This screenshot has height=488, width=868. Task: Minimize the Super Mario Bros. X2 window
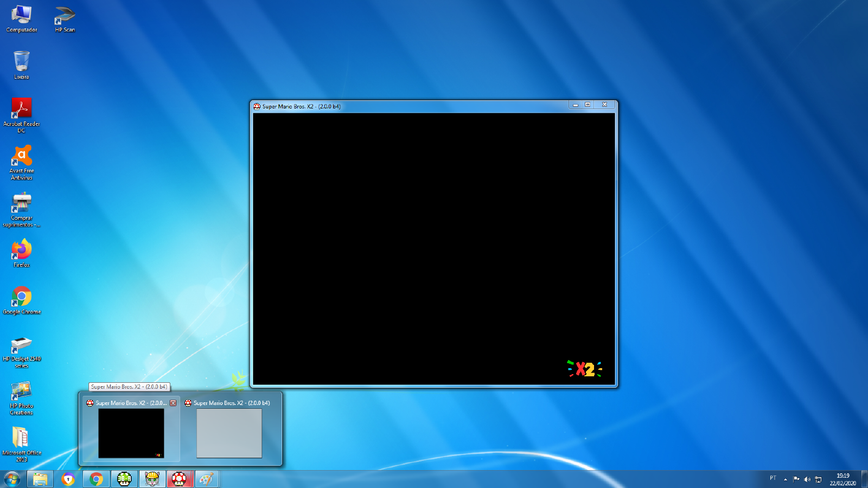pyautogui.click(x=576, y=105)
